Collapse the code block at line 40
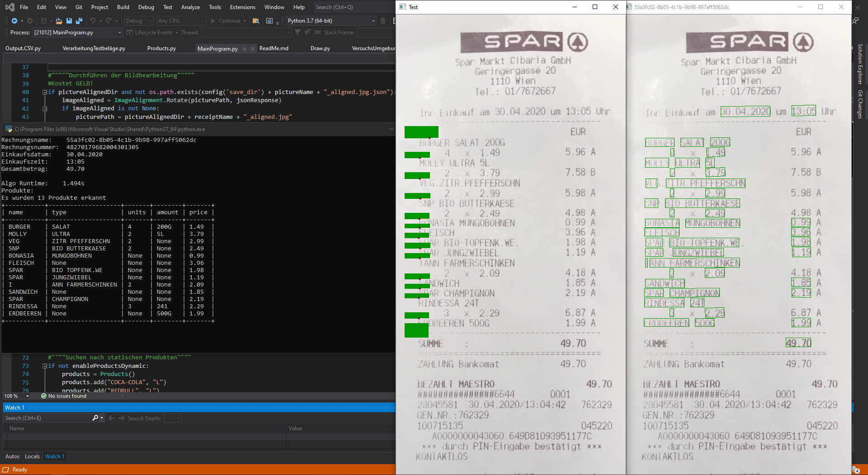868x475 pixels. [x=45, y=92]
